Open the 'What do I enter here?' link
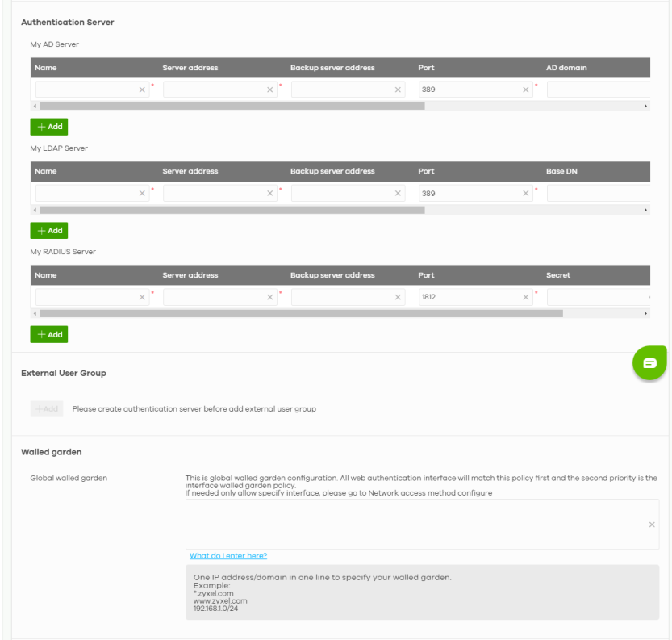 [228, 556]
